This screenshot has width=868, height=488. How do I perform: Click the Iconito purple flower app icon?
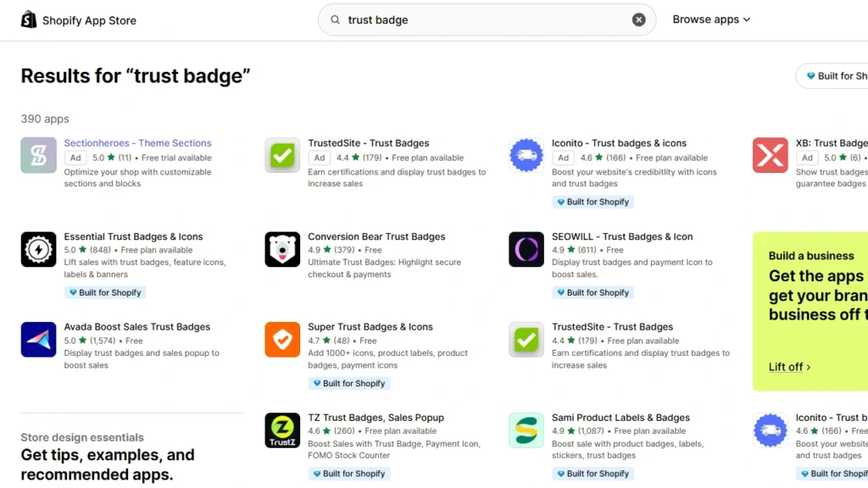point(526,156)
